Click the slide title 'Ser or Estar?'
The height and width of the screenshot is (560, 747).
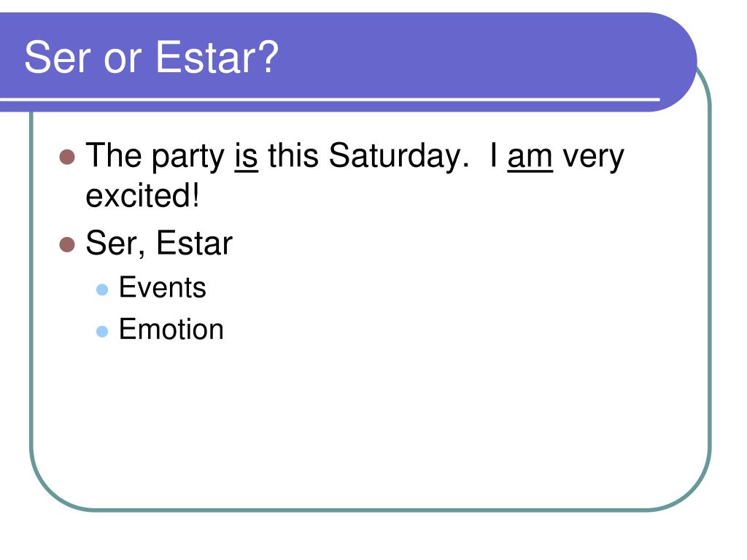(152, 58)
